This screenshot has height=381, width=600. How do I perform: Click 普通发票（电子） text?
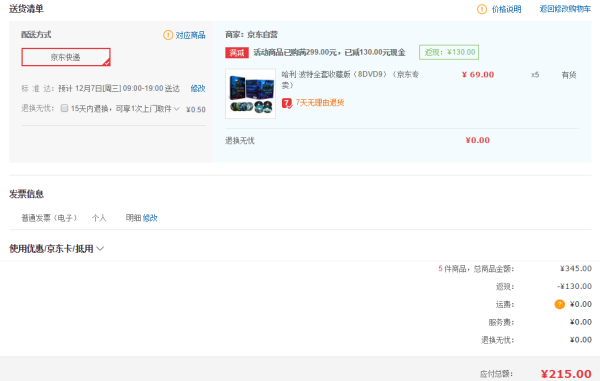(x=49, y=218)
